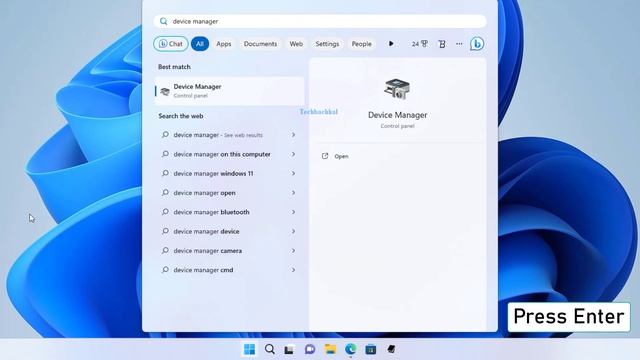Click search icon beside 'device manager open'
This screenshot has height=360, width=640.
pos(165,192)
